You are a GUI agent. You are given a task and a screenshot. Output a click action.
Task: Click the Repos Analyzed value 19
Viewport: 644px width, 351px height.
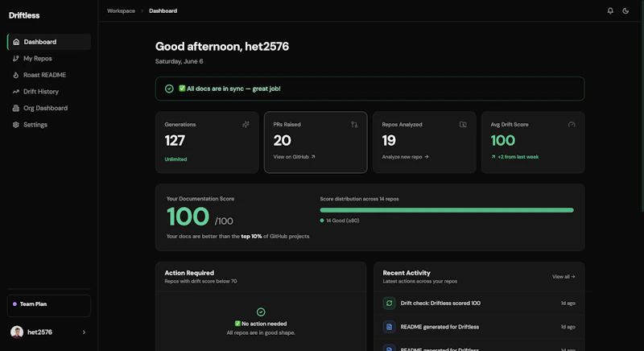(x=389, y=141)
